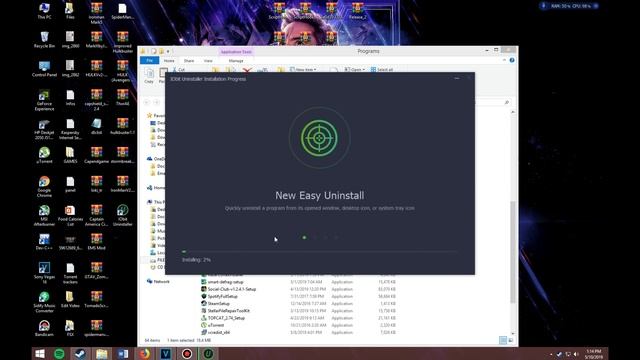Select smart-defrag-setup file
This screenshot has height=360, width=640.
coord(225,282)
